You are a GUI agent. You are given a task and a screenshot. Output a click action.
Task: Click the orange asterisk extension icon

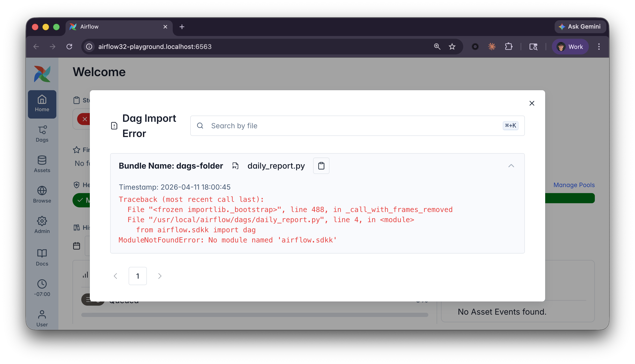point(492,47)
